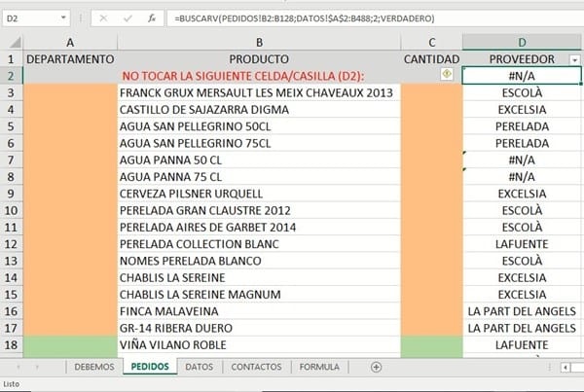
Task: Switch to the FORMULA sheet tab
Action: click(319, 367)
